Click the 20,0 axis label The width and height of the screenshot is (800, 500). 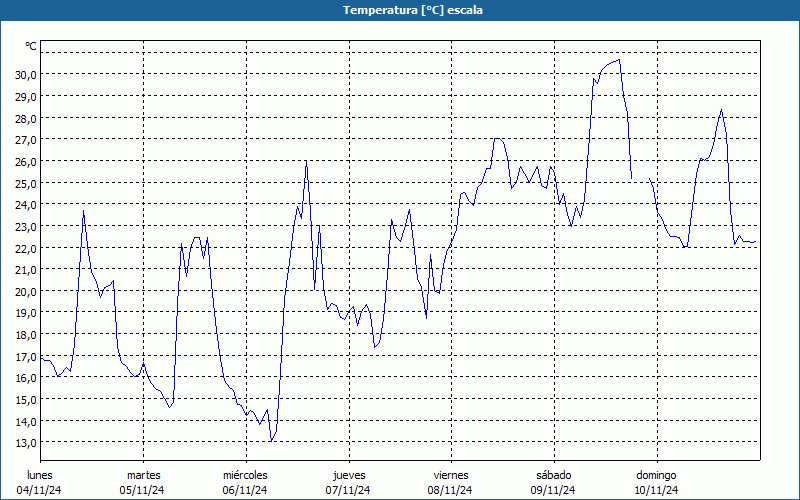tap(27, 291)
